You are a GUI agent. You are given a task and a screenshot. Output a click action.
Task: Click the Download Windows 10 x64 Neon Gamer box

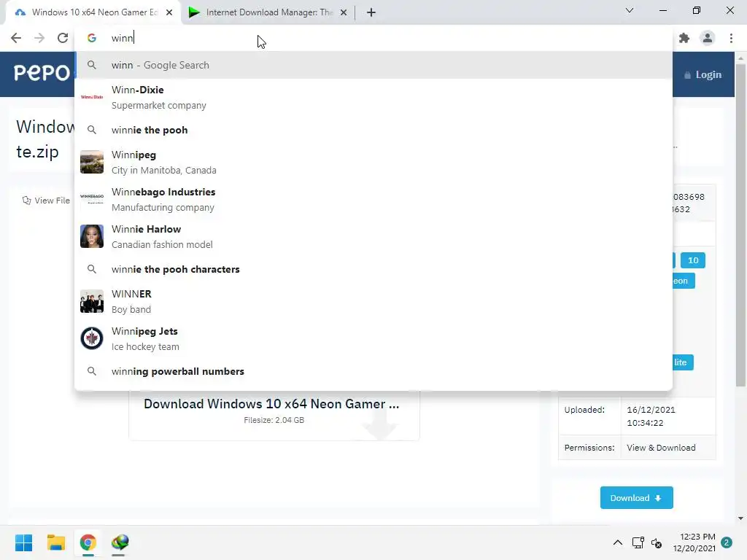(274, 415)
